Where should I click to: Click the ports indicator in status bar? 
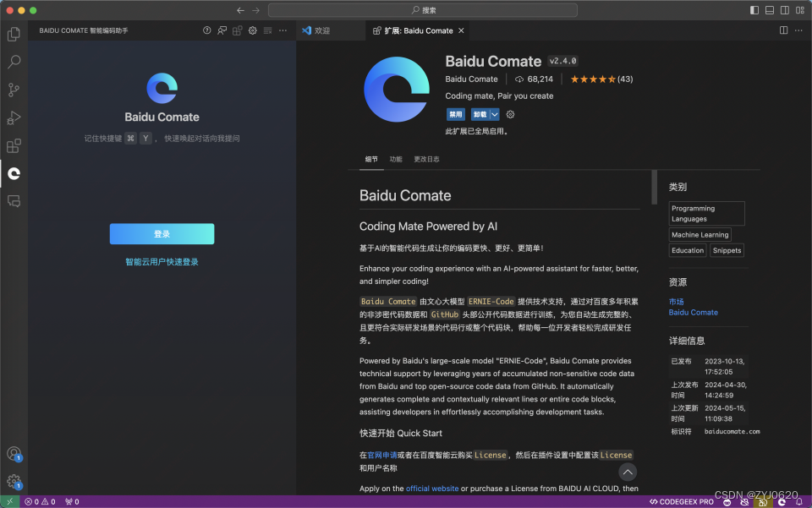pos(72,502)
